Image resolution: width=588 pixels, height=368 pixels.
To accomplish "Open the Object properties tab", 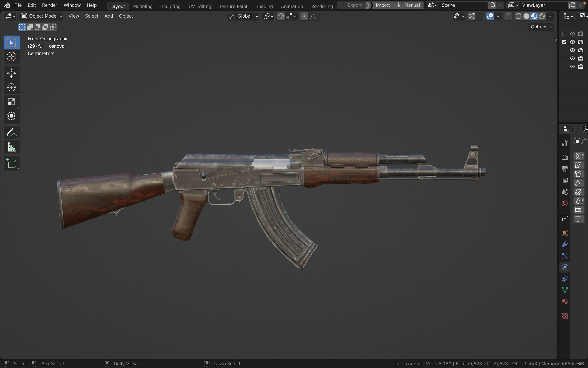I will tap(565, 233).
